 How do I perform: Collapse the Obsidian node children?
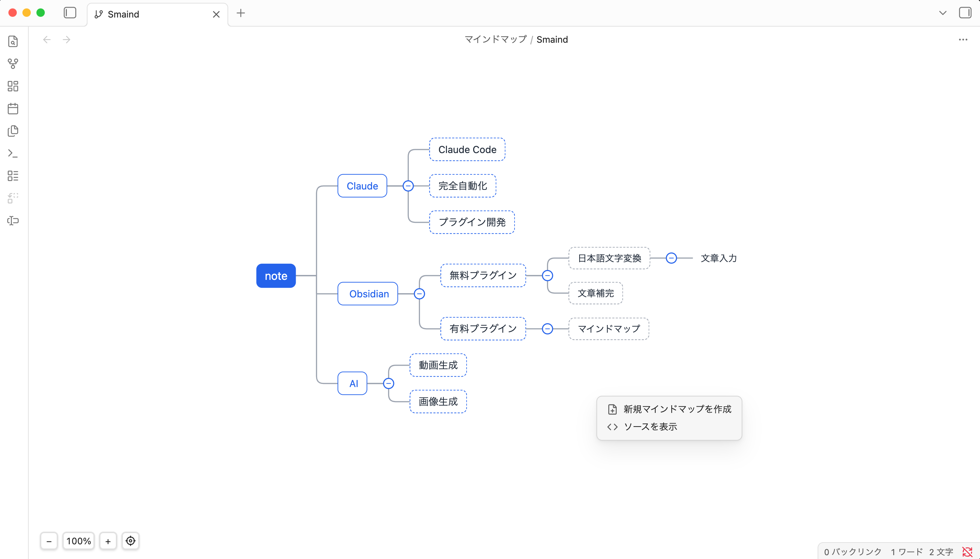coord(419,294)
